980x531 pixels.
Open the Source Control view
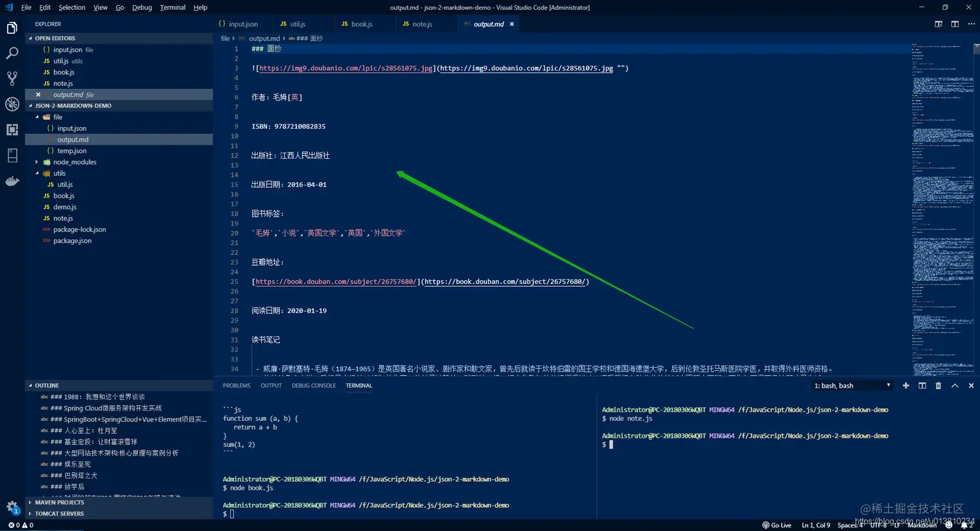[12, 78]
